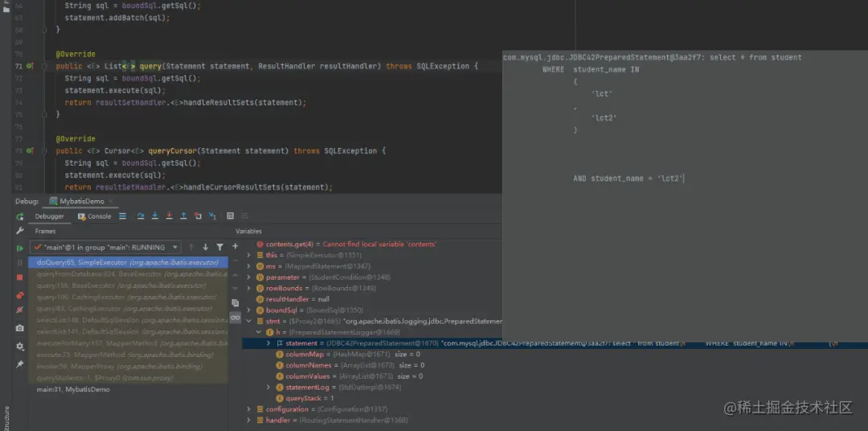Toggle fold end marker at line 75
Viewport: 868px width, 431px height.
44,115
